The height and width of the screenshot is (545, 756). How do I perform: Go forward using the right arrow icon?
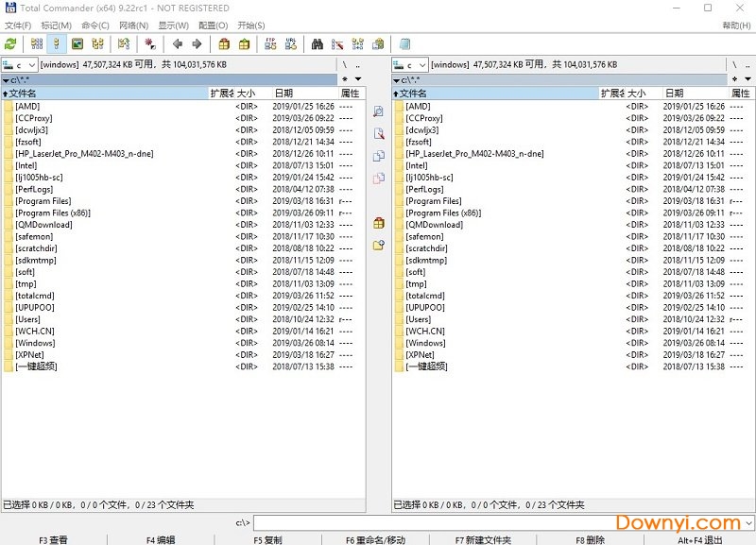pyautogui.click(x=197, y=43)
